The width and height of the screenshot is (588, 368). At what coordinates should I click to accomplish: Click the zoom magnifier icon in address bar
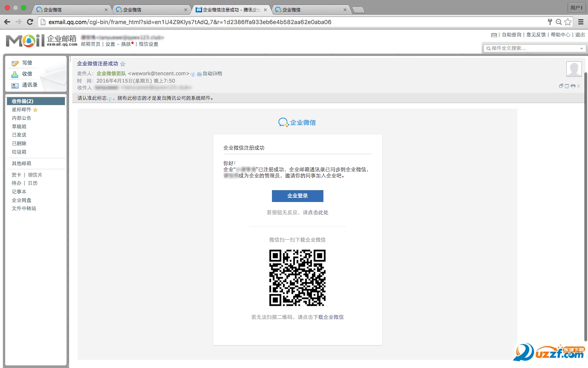(559, 22)
